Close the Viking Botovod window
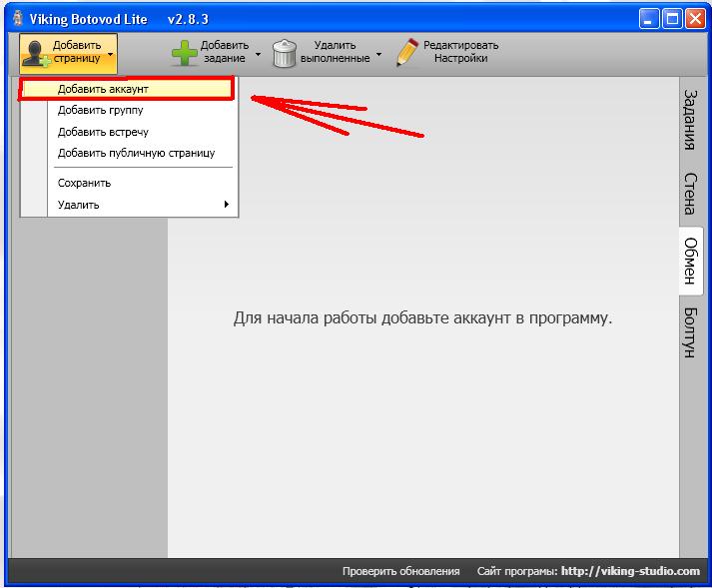 point(695,19)
